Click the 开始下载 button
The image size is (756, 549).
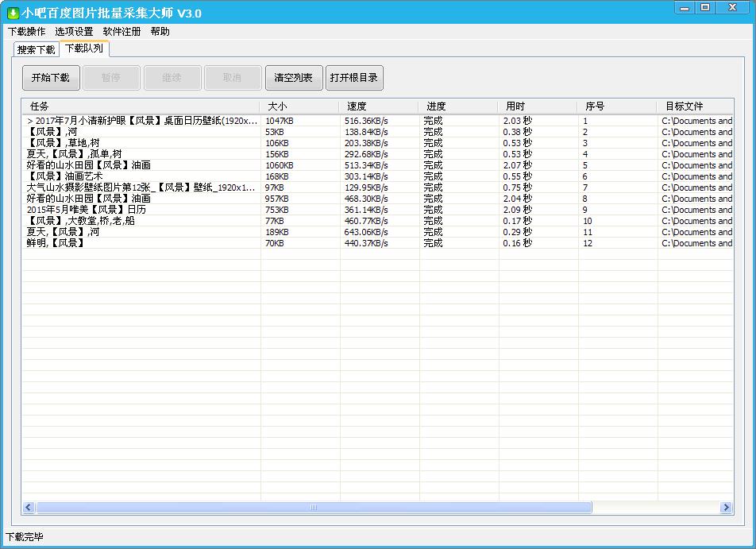click(51, 78)
